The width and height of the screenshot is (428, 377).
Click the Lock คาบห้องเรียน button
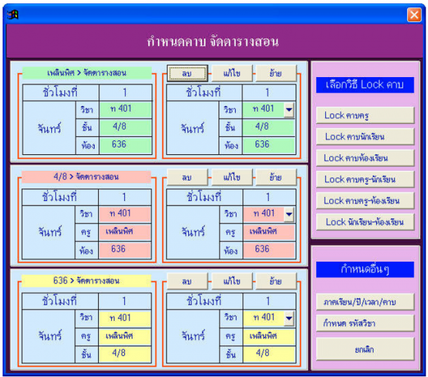(365, 158)
